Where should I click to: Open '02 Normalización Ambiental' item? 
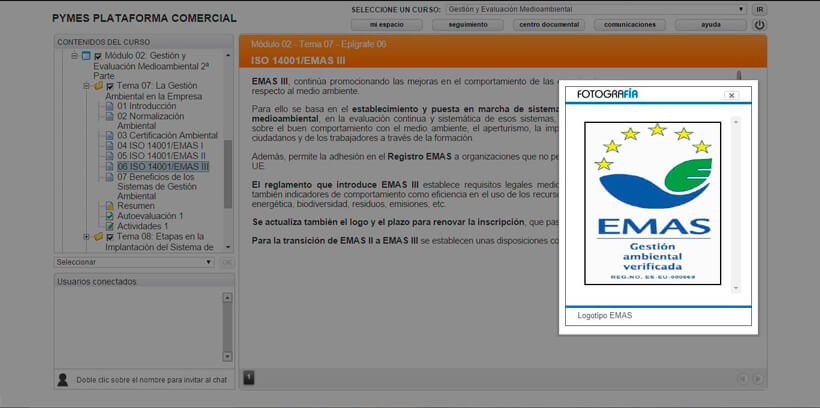click(x=151, y=121)
